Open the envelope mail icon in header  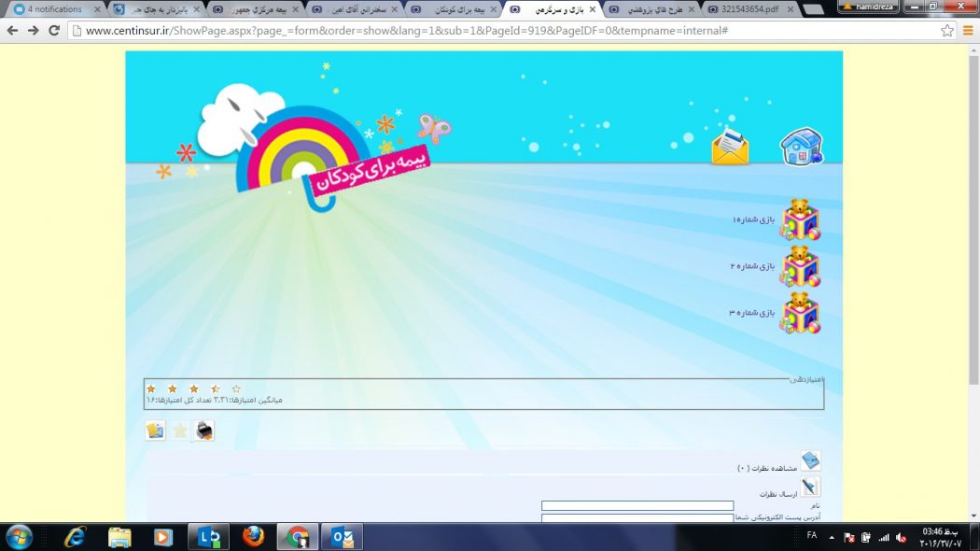(x=730, y=148)
